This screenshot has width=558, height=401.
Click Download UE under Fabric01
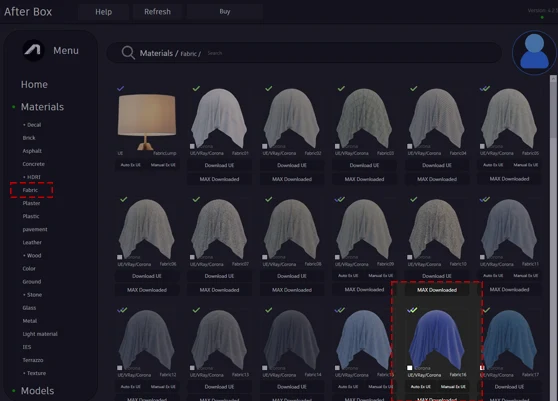(x=219, y=165)
